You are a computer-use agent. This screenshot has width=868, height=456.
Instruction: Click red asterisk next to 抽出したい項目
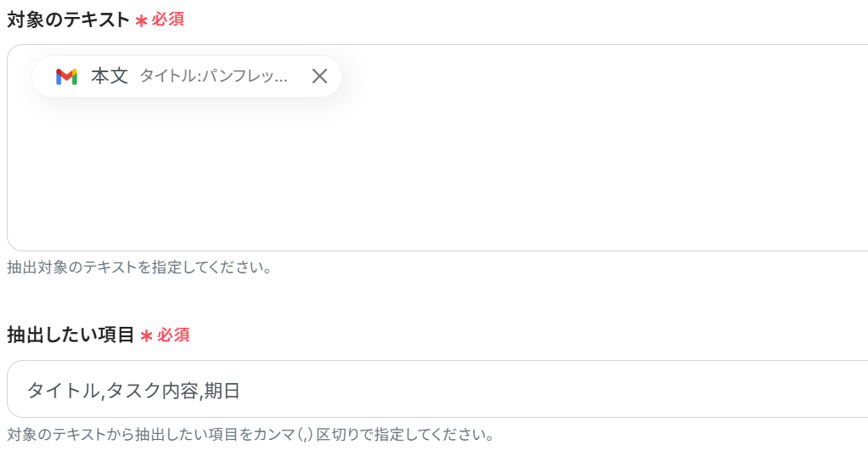click(x=146, y=336)
